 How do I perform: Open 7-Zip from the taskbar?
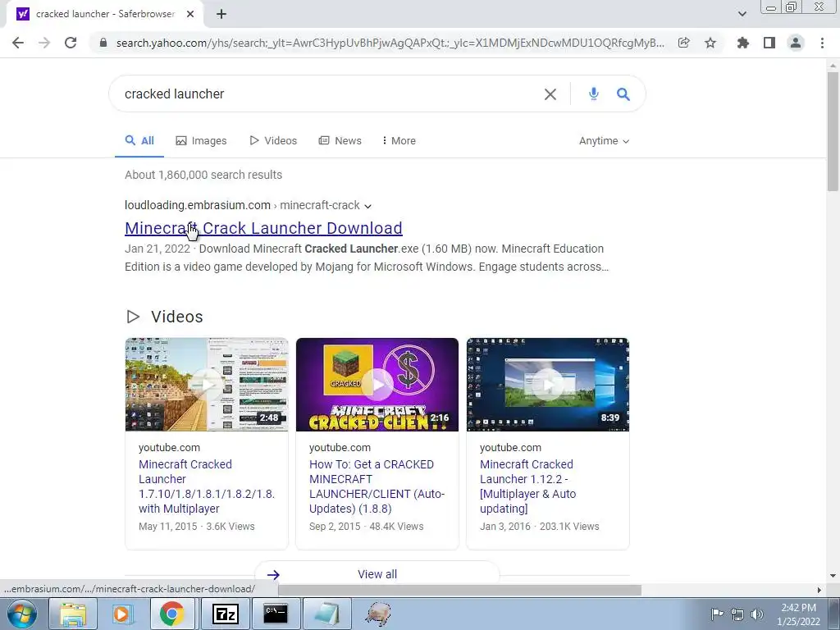tap(225, 614)
